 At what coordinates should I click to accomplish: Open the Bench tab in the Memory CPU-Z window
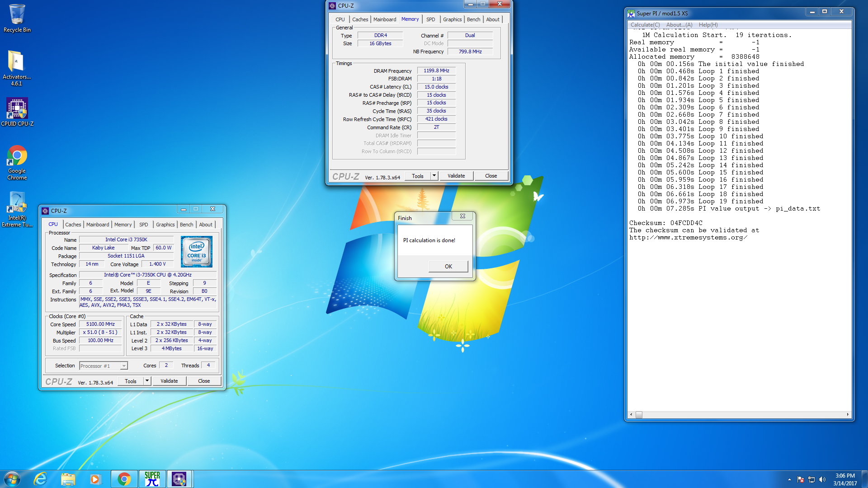[474, 19]
